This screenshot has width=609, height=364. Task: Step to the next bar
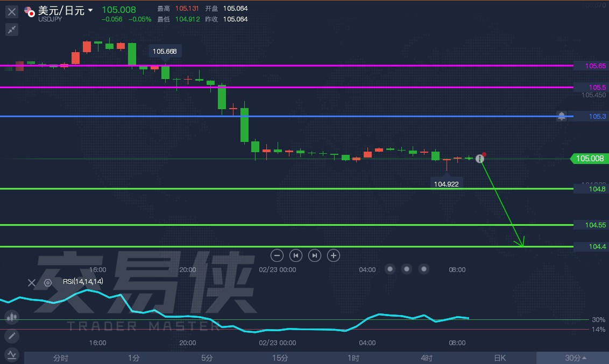pyautogui.click(x=315, y=255)
